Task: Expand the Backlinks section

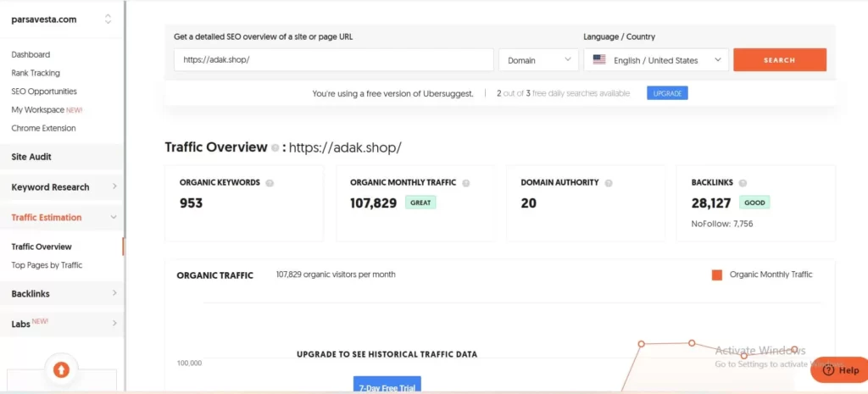Action: (x=61, y=294)
